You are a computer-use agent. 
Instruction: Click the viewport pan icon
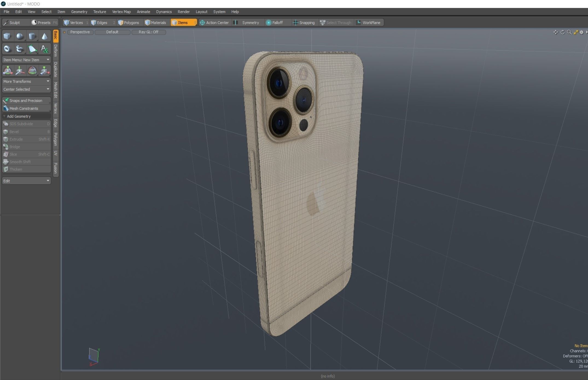pyautogui.click(x=555, y=32)
